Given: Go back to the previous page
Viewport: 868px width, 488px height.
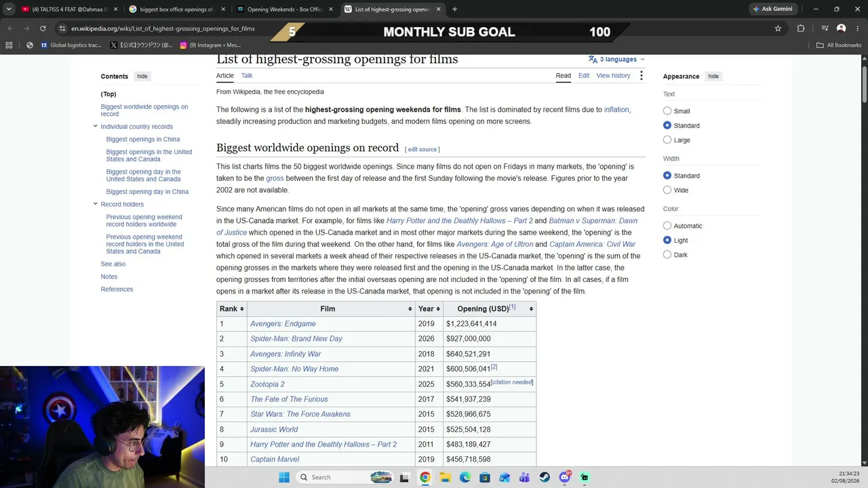Looking at the screenshot, I should coord(10,28).
